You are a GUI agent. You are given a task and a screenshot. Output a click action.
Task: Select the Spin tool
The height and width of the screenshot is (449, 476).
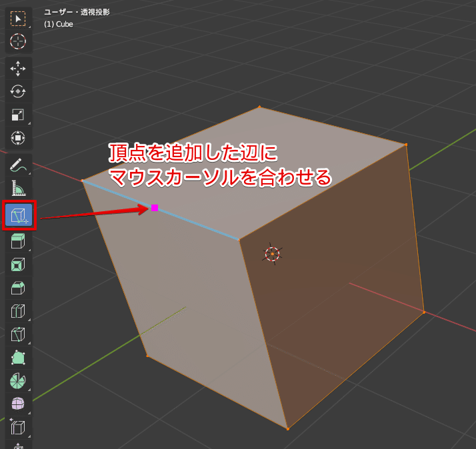(x=18, y=381)
